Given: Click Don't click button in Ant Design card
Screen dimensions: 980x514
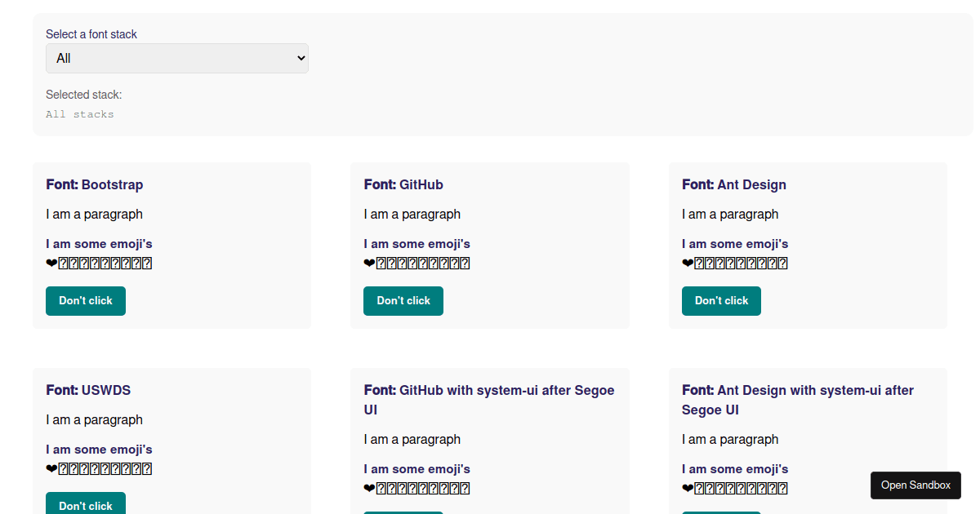Looking at the screenshot, I should (x=721, y=301).
